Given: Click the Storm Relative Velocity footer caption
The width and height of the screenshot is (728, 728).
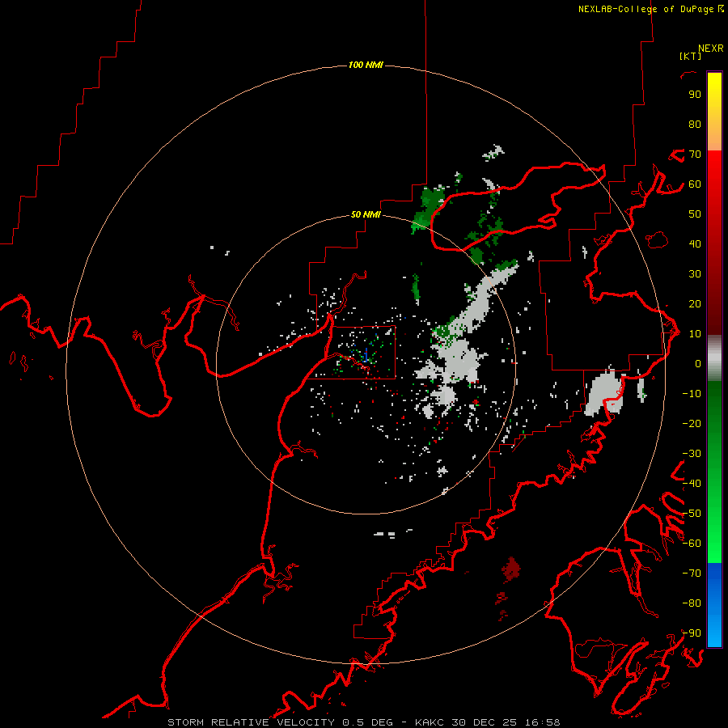Looking at the screenshot, I should (x=364, y=722).
